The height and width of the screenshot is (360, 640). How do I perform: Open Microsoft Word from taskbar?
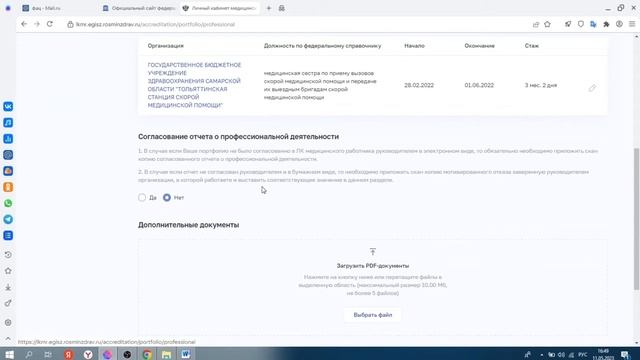[x=186, y=354]
